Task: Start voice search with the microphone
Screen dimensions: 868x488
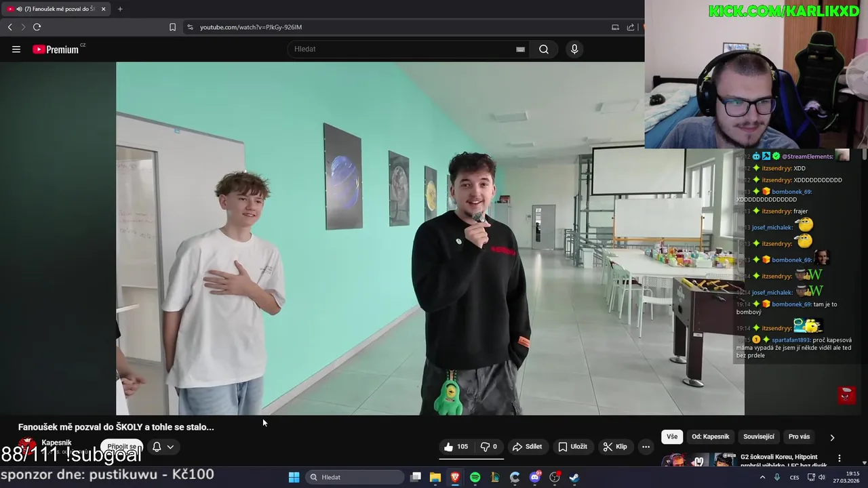Action: (x=574, y=49)
